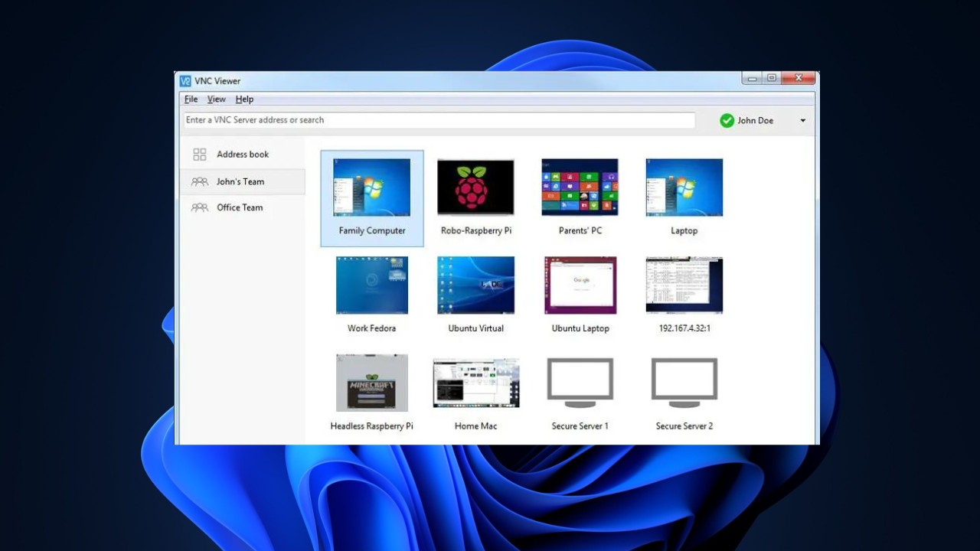Image resolution: width=980 pixels, height=551 pixels.
Task: Click the VNC Server address search field
Action: coord(439,120)
